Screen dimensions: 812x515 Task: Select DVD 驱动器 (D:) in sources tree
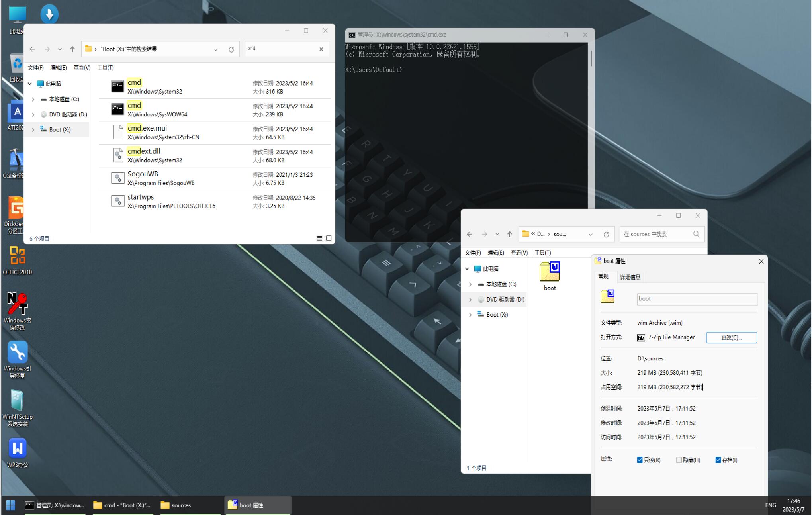(x=505, y=299)
